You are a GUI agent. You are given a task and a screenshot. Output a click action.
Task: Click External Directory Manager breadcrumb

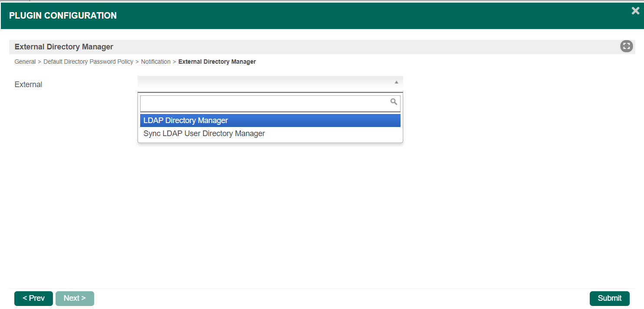(217, 62)
